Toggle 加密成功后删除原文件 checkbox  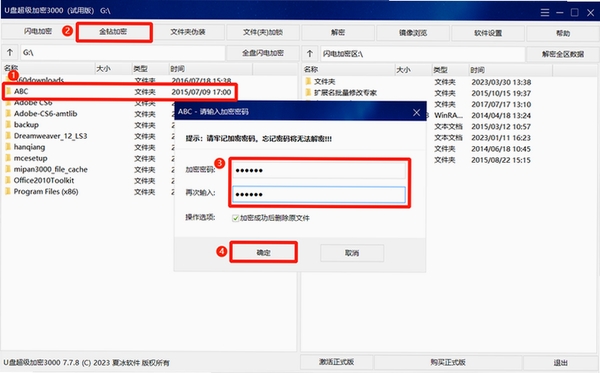(x=236, y=218)
